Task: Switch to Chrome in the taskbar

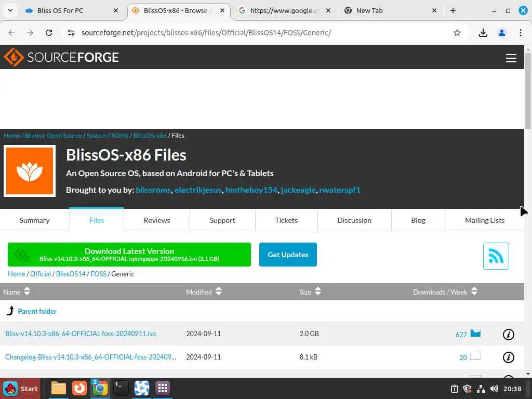Action: click(x=100, y=388)
